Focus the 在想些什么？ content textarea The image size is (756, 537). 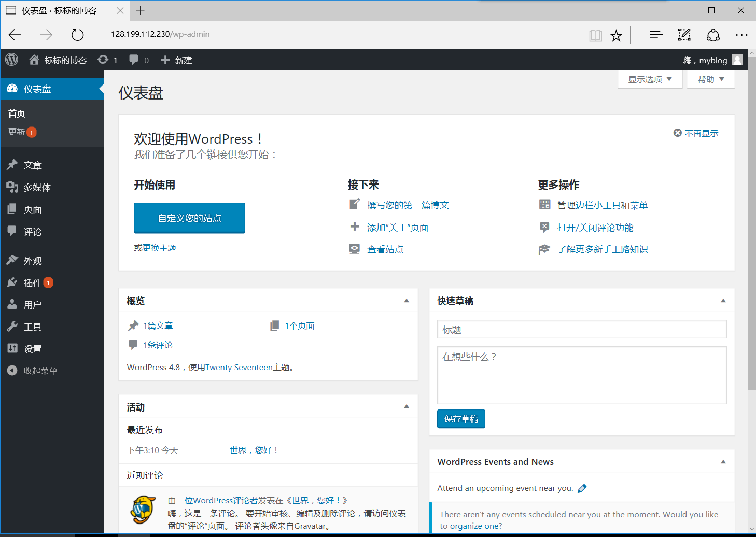[x=582, y=375]
